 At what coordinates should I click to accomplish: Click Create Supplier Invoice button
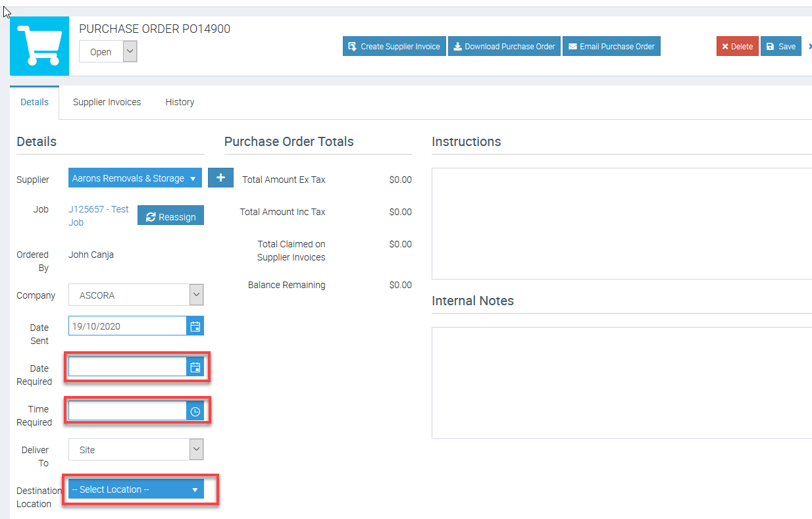[394, 47]
